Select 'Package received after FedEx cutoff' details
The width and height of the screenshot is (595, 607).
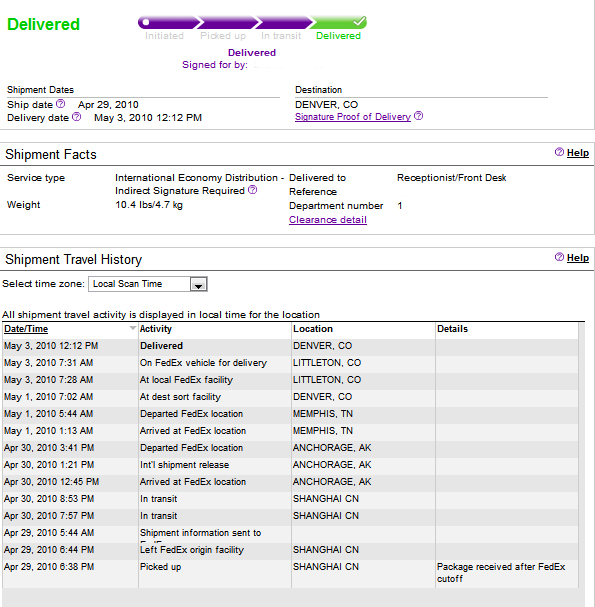click(501, 573)
